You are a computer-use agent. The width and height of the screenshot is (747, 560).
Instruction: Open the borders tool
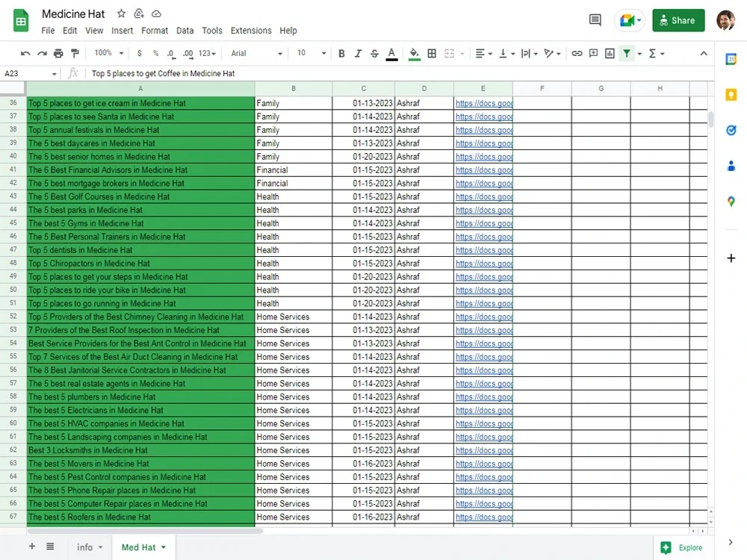click(432, 53)
